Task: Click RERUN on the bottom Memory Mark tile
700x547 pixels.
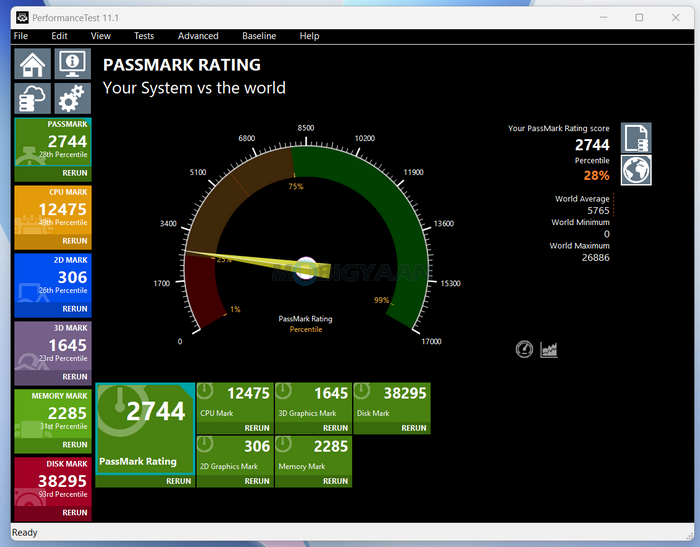Action: [x=335, y=481]
